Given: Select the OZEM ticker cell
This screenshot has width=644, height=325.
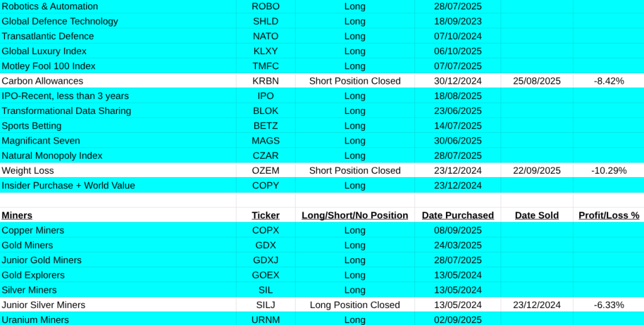Looking at the screenshot, I should 265,171.
